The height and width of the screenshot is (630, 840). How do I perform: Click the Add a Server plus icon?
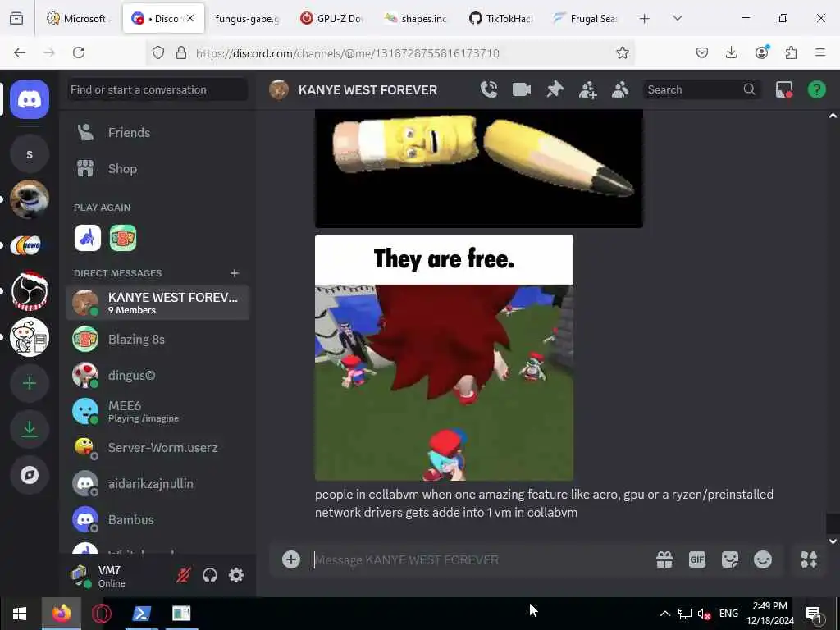(x=30, y=383)
